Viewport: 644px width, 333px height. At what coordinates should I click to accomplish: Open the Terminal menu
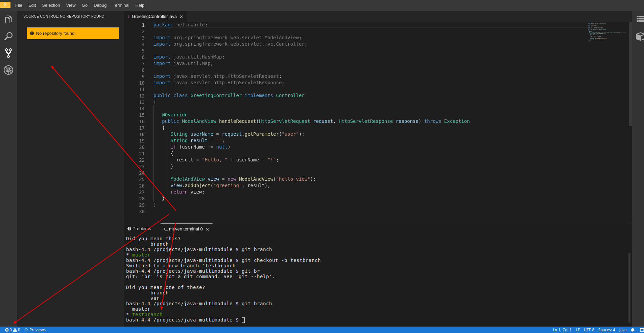pyautogui.click(x=121, y=5)
